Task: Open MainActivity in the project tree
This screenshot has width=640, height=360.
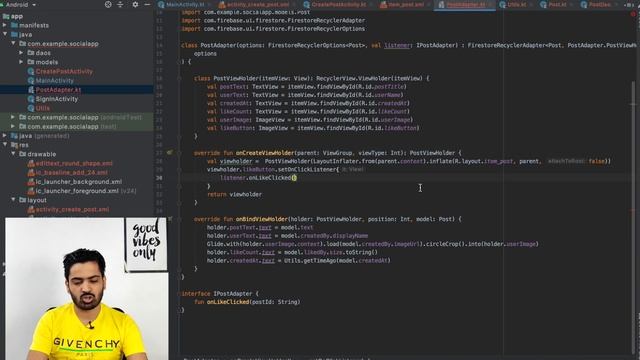Action: coord(54,80)
